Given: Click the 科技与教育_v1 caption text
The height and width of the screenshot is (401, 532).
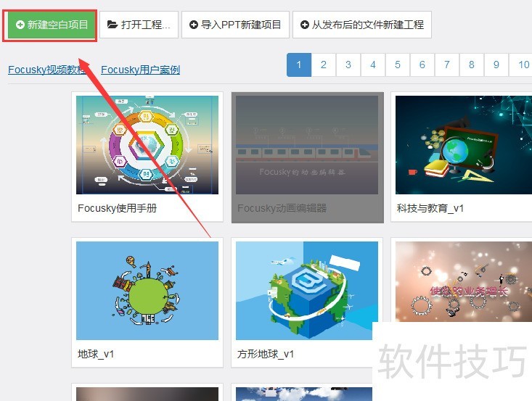Looking at the screenshot, I should pos(430,208).
